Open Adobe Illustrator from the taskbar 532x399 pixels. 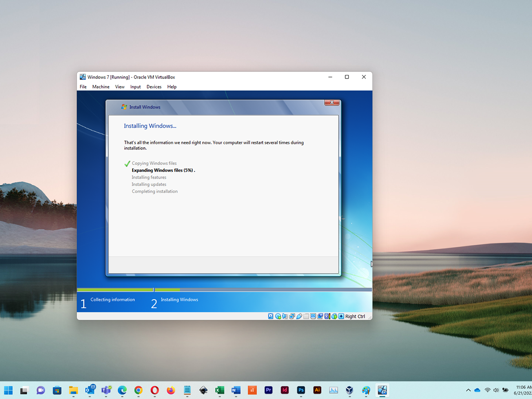tap(317, 390)
